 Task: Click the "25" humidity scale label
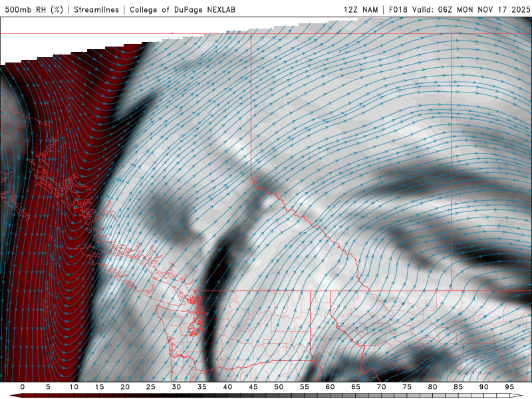[150, 387]
